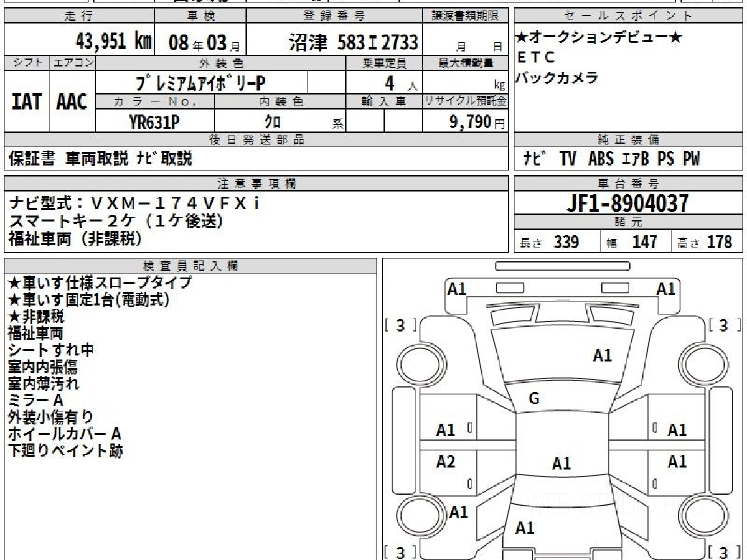Screen dimensions: 747x560
Task: Select the seating capacity 4人
Action: 401,83
